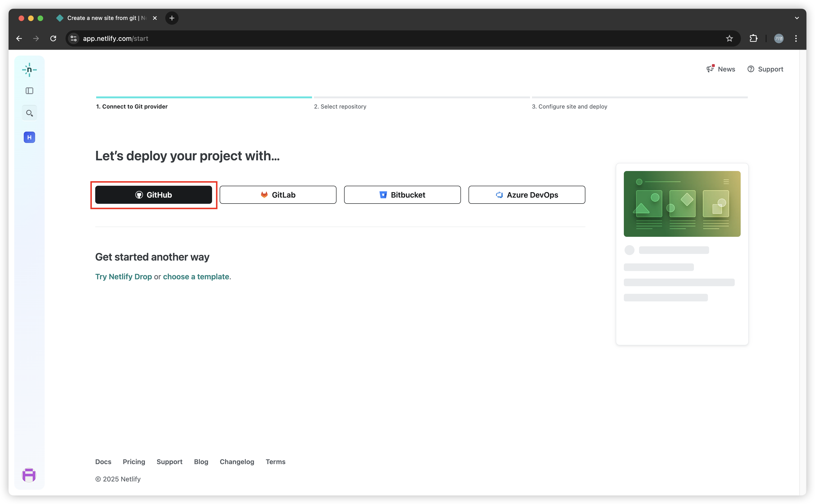Click the browser forward arrow
815x504 pixels.
36,39
